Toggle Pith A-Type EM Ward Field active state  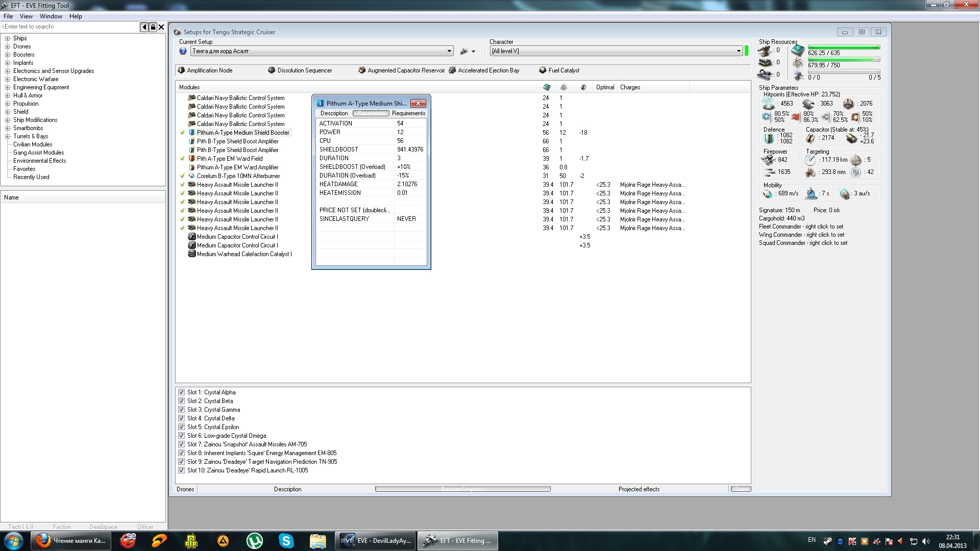coord(183,159)
